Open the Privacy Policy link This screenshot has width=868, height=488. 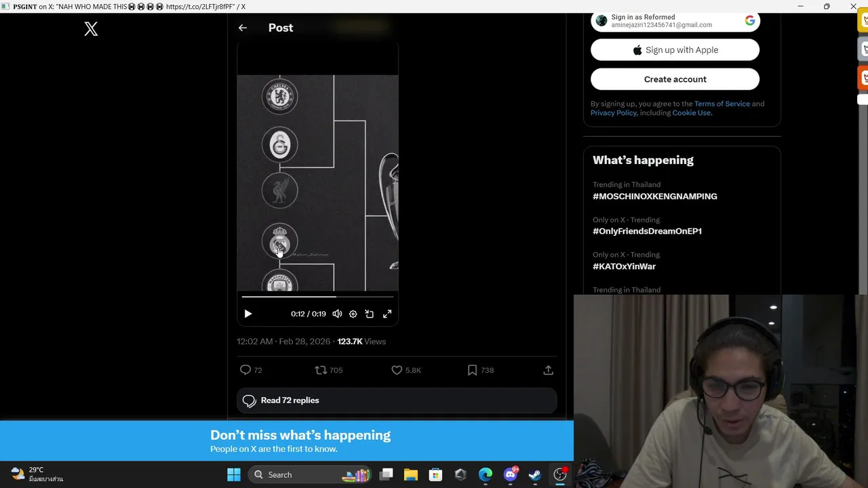click(613, 113)
